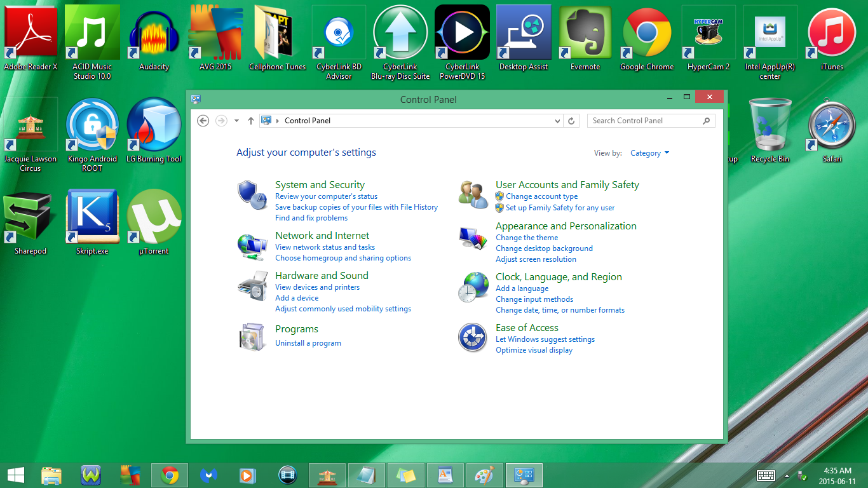Open File Explorer from the taskbar
The image size is (868, 488).
pos(51,475)
